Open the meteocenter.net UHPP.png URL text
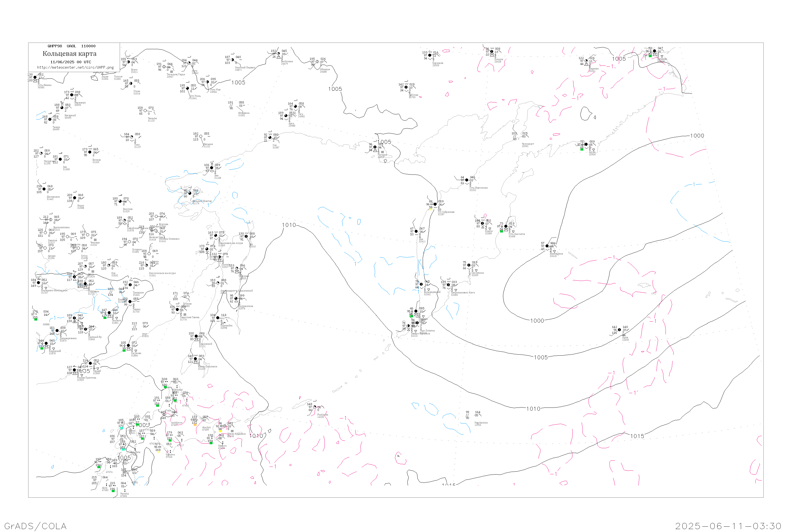 (75, 68)
